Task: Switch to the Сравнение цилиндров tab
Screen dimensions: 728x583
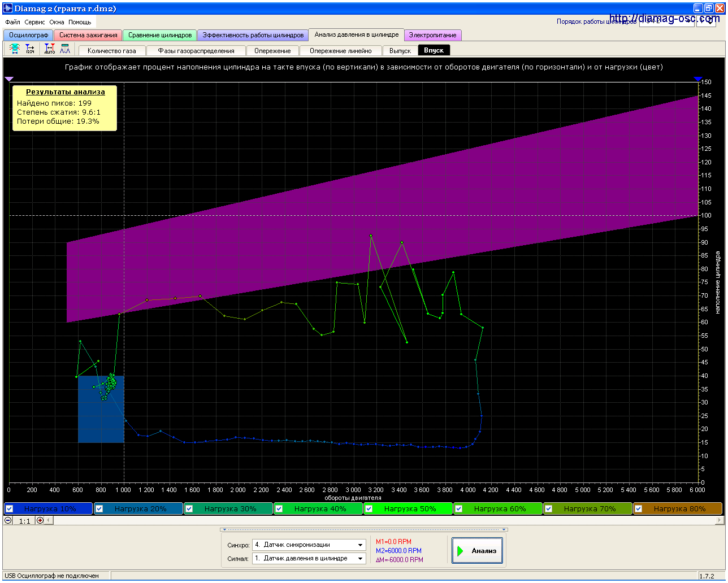Action: point(160,35)
